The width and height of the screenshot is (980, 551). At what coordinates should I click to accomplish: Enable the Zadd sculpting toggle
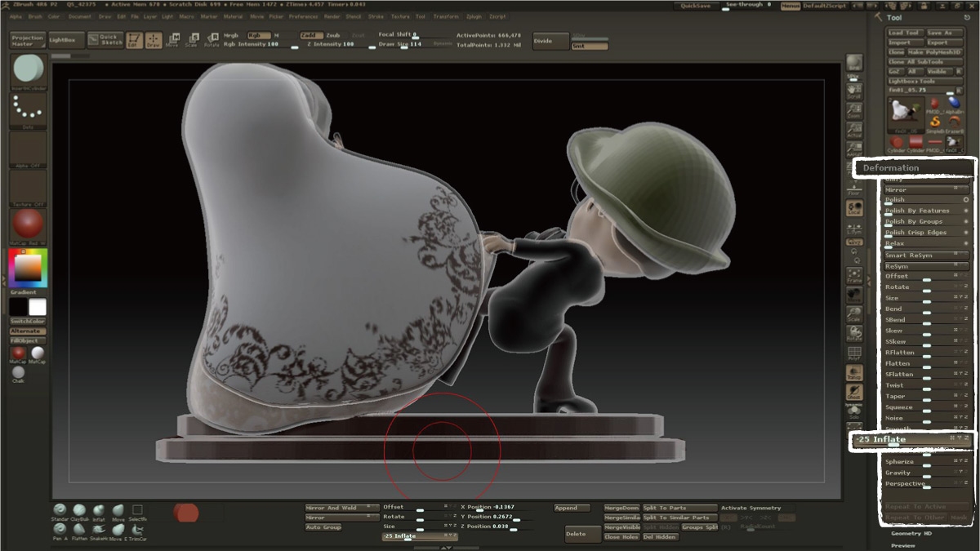(311, 35)
